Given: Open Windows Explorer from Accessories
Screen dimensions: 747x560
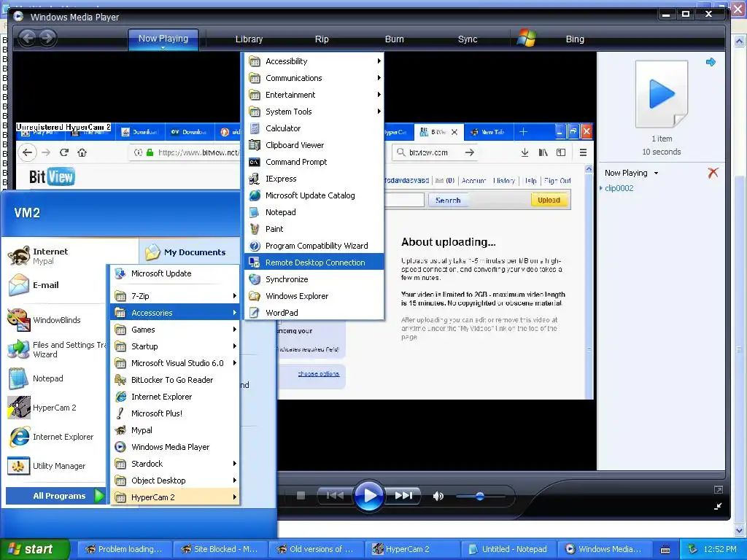Looking at the screenshot, I should point(314,296).
